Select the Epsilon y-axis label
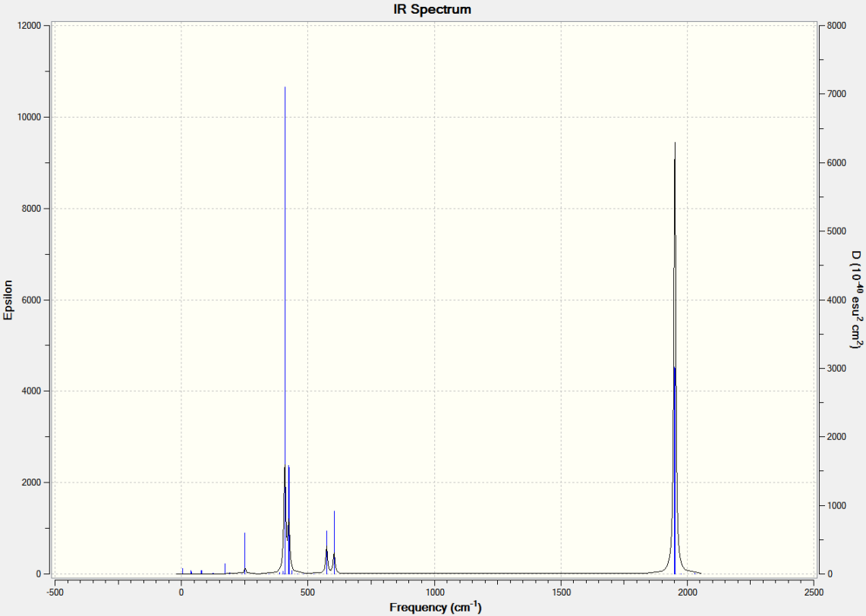 tap(8, 300)
